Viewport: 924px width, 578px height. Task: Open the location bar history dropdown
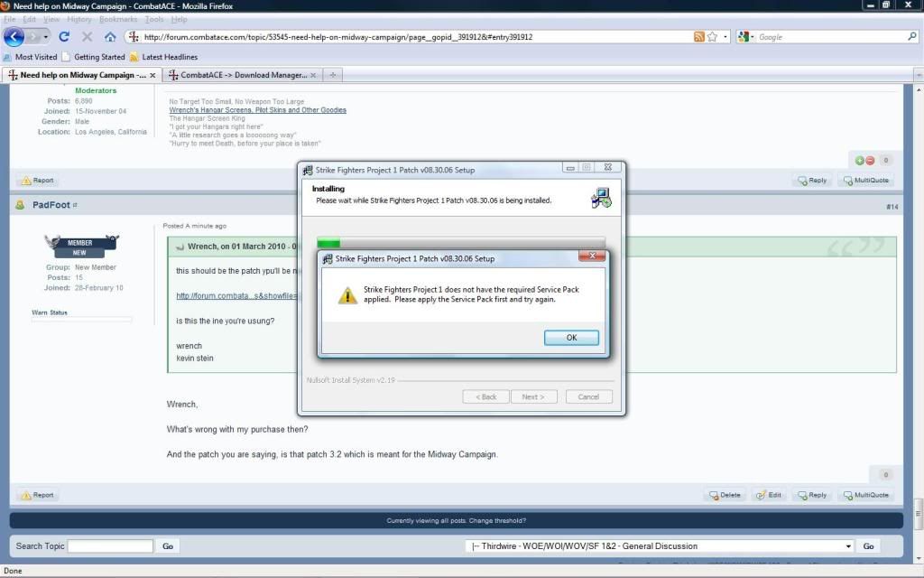(x=725, y=36)
